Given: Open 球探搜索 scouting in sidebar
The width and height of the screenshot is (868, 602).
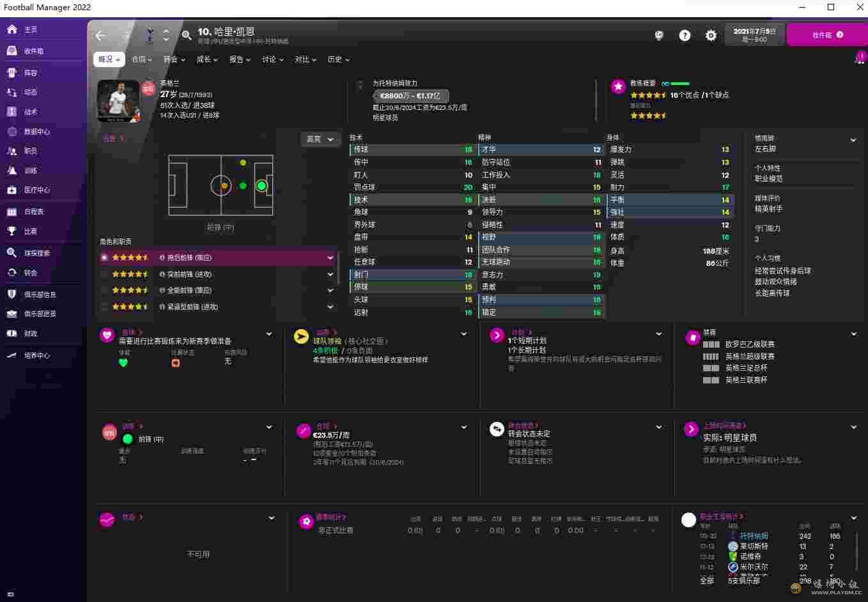Looking at the screenshot, I should tap(36, 253).
